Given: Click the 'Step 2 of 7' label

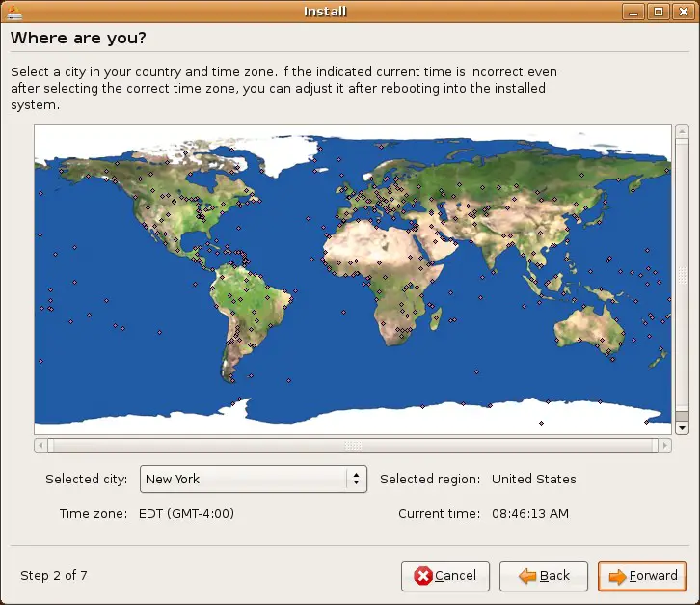Looking at the screenshot, I should pyautogui.click(x=54, y=575).
